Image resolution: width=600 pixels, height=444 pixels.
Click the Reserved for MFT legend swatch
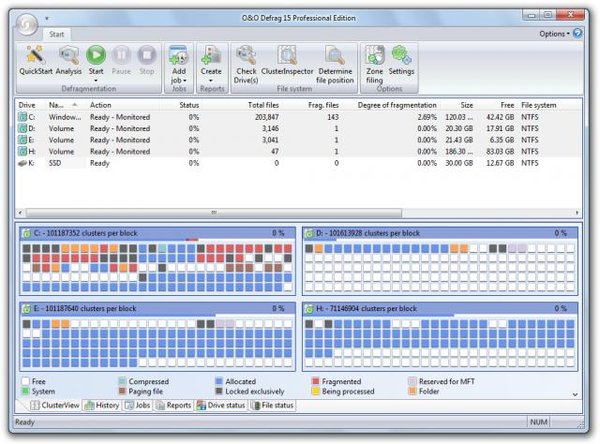[x=412, y=381]
